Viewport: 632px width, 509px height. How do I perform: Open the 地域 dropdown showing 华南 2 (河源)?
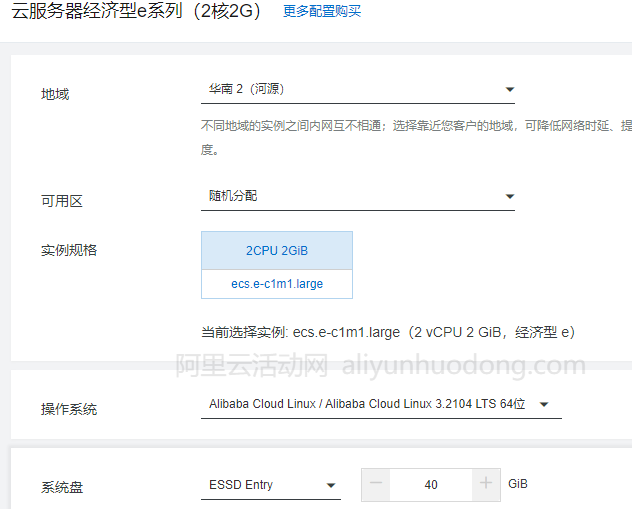[x=358, y=89]
